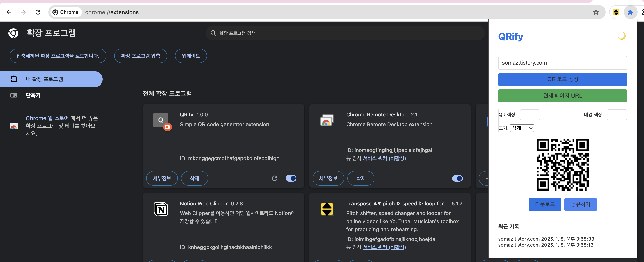Reload the current browser page
Screen dimensions: 644x262
tap(38, 12)
